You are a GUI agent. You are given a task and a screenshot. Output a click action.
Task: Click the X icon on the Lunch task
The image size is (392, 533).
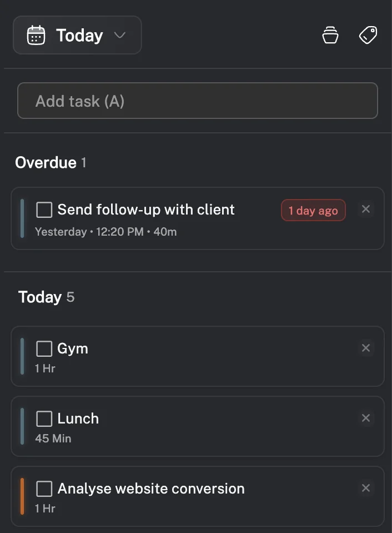click(x=366, y=418)
